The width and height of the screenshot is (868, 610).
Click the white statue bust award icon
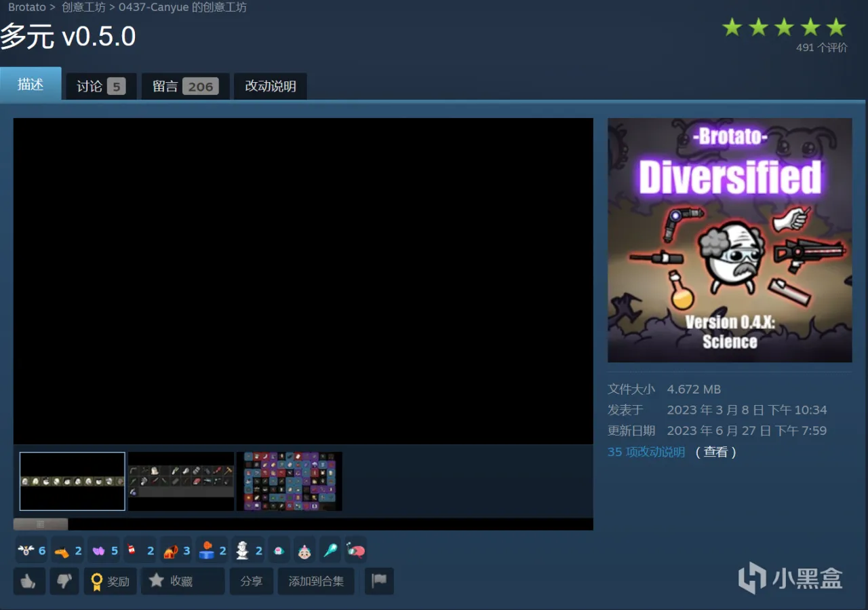click(x=242, y=550)
